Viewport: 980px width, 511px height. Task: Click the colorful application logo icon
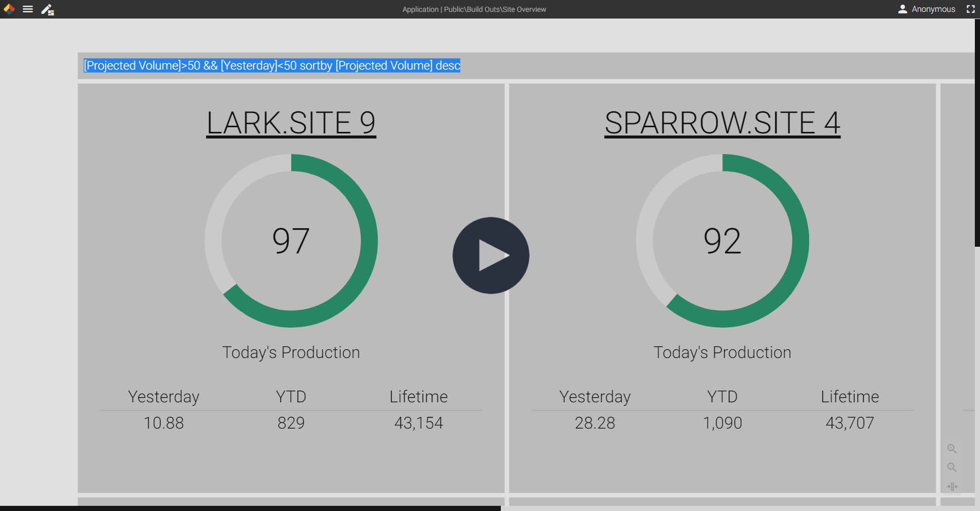coord(9,9)
